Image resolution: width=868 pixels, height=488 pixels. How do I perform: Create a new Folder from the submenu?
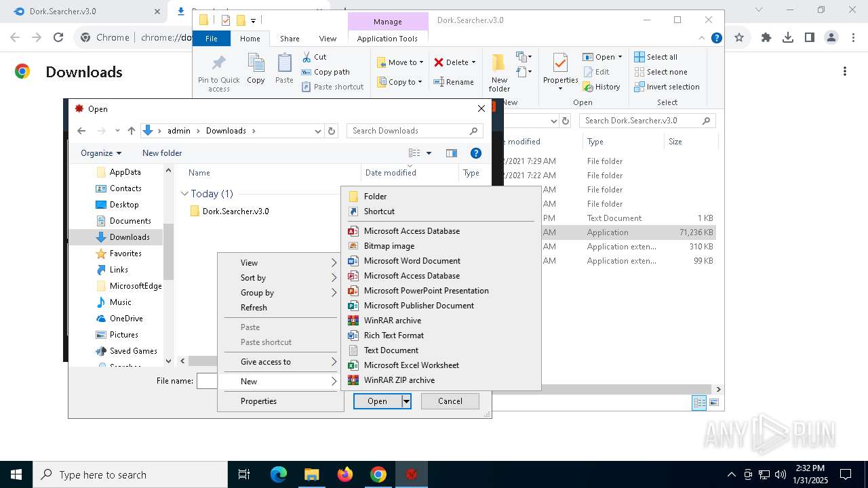[375, 197]
